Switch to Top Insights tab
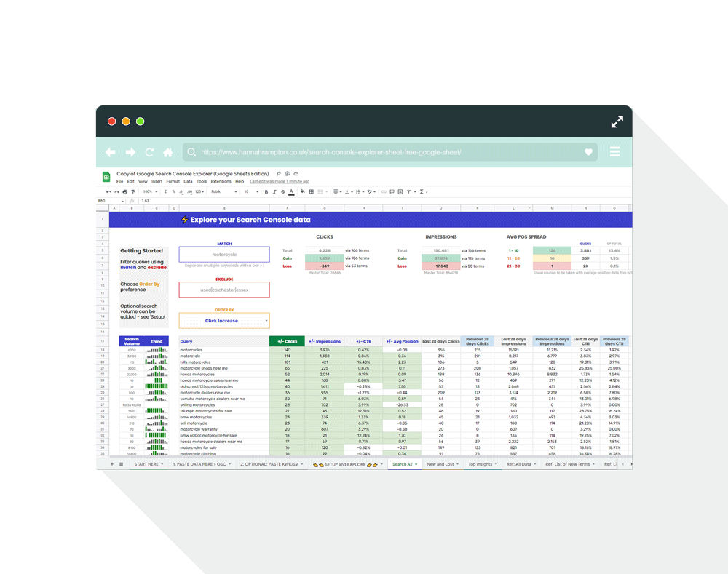 (483, 464)
